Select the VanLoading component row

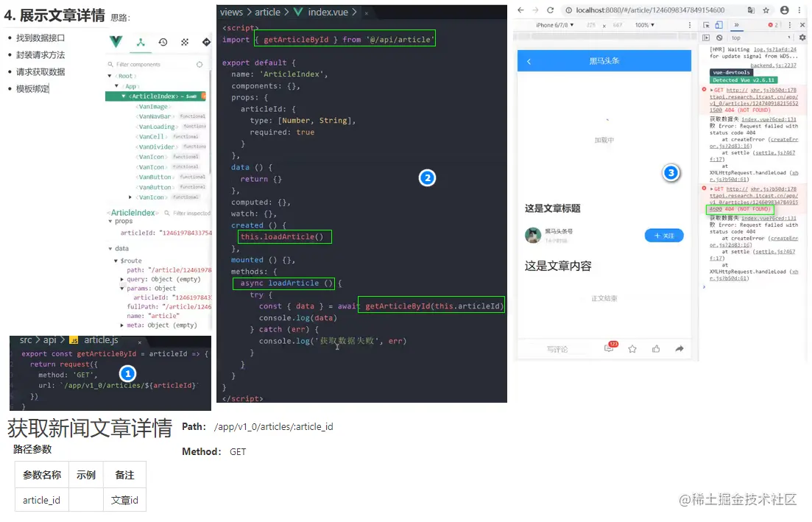[x=171, y=127]
